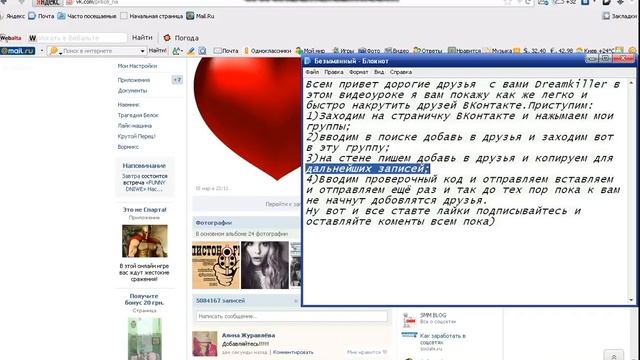The image size is (640, 360).
Task: Open the Киев +24°C weather widget
Action: point(595,51)
